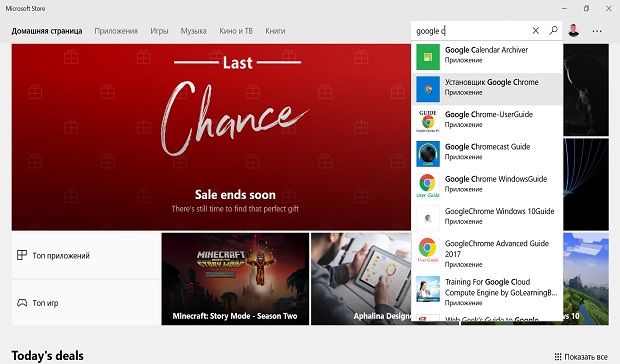Screen dimensions: 620x364
Task: Click the search magnifier icon
Action: click(554, 30)
